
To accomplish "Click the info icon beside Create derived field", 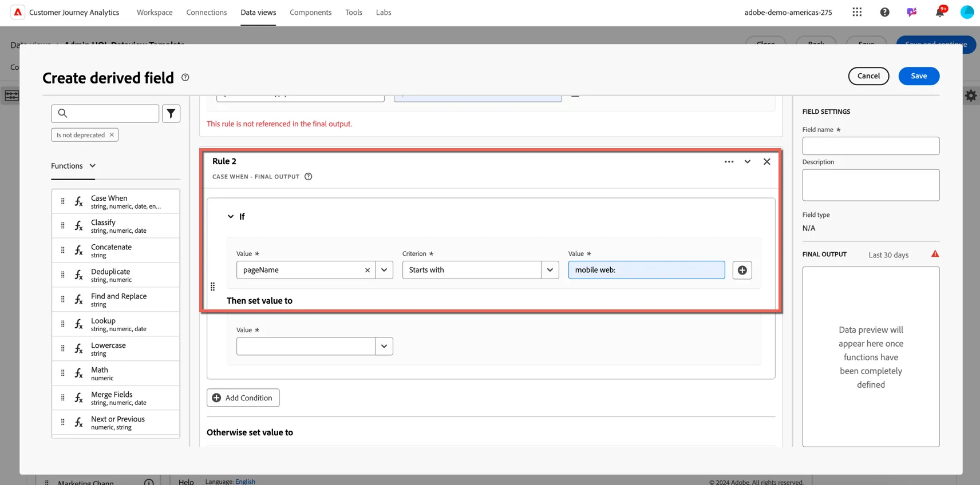I will (185, 77).
